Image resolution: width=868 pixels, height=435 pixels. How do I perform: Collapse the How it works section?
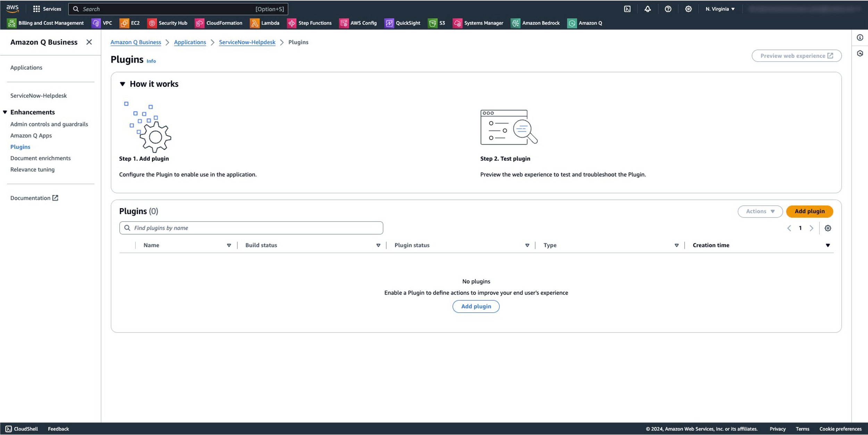click(123, 84)
